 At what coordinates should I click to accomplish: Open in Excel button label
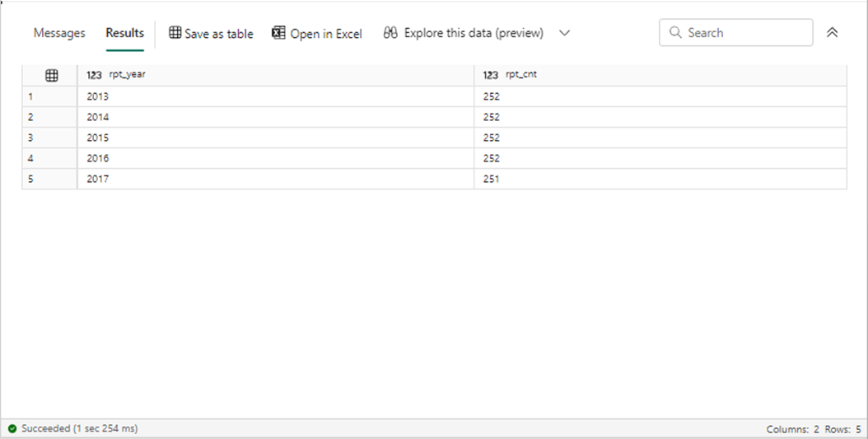click(x=326, y=34)
